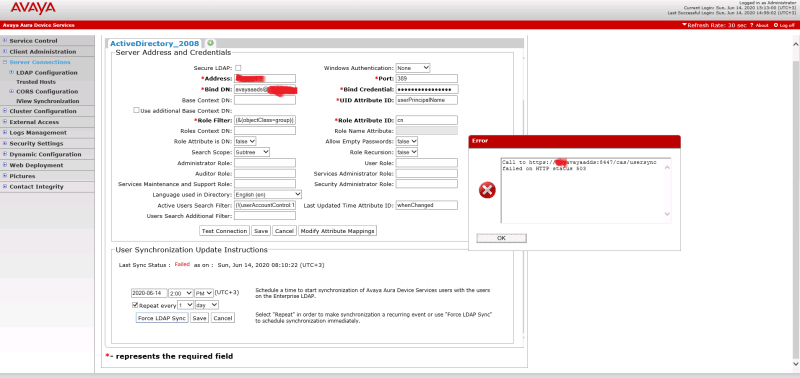This screenshot has width=800, height=378.
Task: Click the Test Connection button
Action: pyautogui.click(x=224, y=231)
